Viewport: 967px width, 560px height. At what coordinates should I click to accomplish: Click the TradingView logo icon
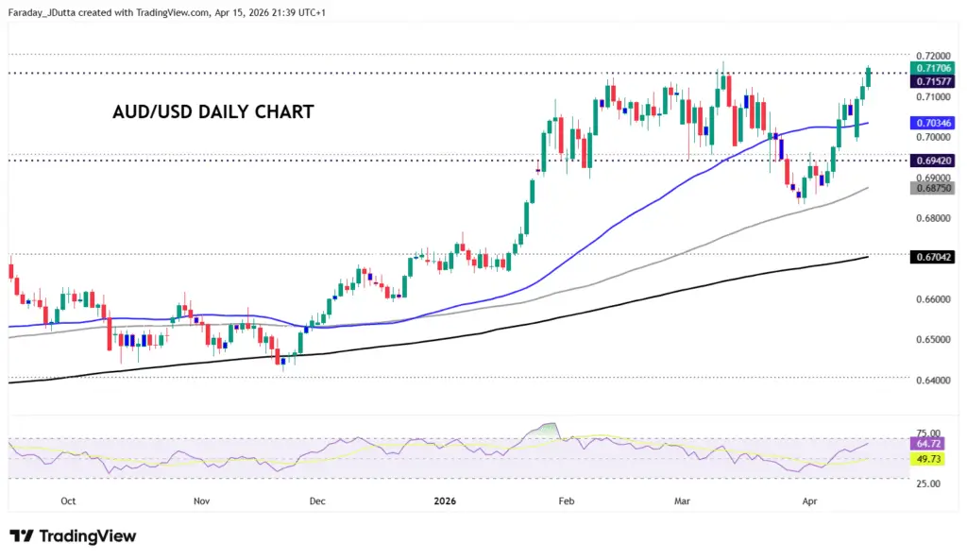[22, 536]
